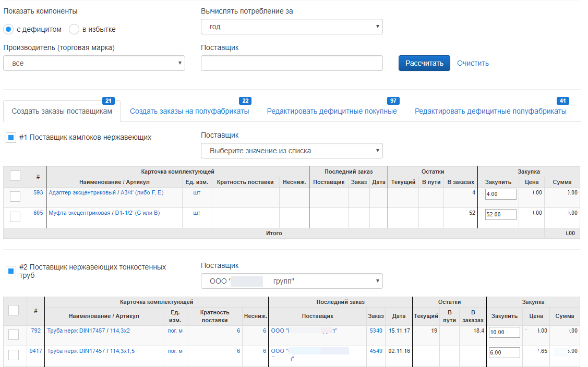The image size is (588, 367).
Task: Click the 'Очистить' link
Action: [x=473, y=63]
